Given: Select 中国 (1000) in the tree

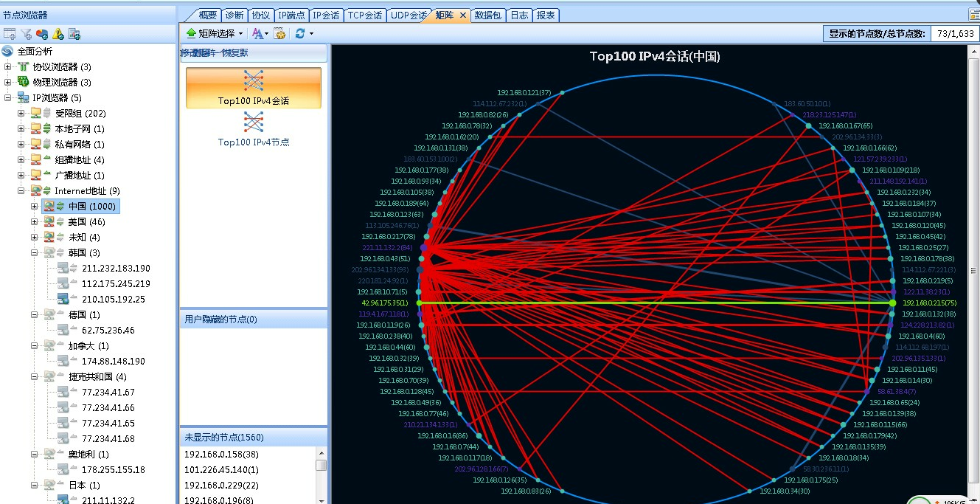Looking at the screenshot, I should click(x=91, y=207).
